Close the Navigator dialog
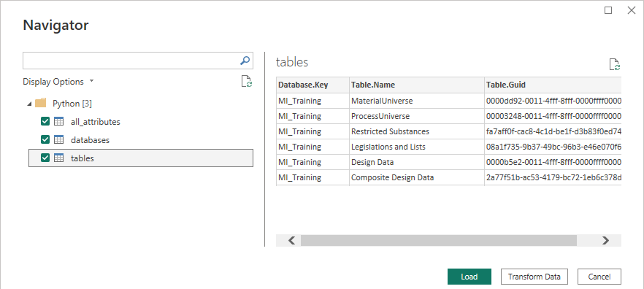The height and width of the screenshot is (289, 644). tap(632, 11)
